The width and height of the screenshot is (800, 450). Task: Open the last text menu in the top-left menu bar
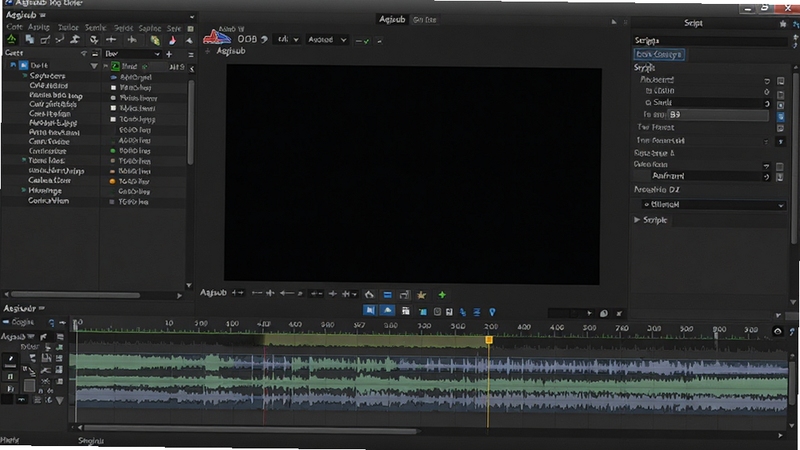pyautogui.click(x=174, y=28)
